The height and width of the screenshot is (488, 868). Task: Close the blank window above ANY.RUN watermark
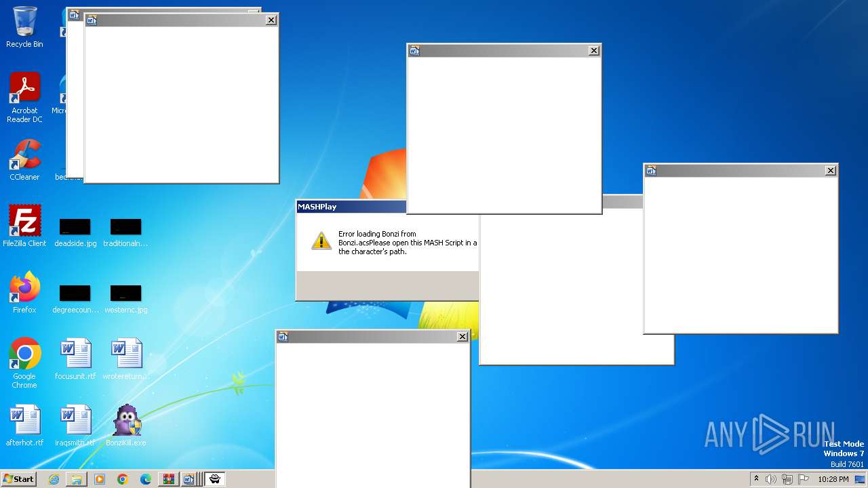(831, 171)
